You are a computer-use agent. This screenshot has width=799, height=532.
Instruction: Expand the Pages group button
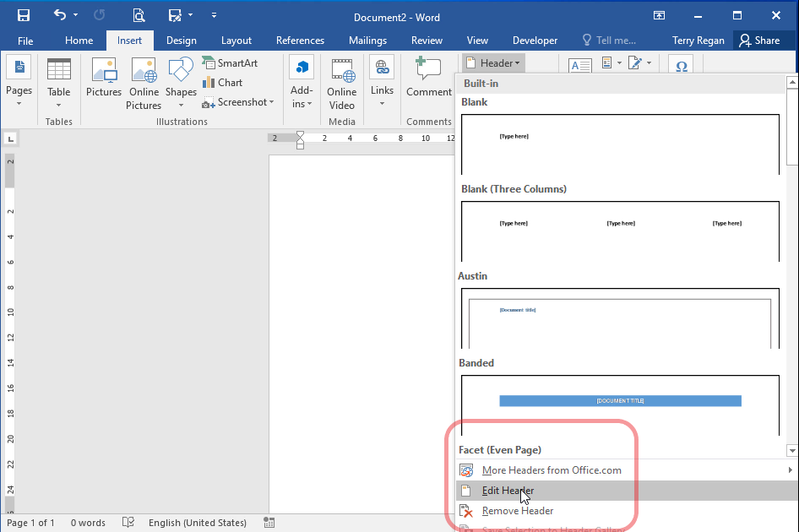(x=19, y=82)
